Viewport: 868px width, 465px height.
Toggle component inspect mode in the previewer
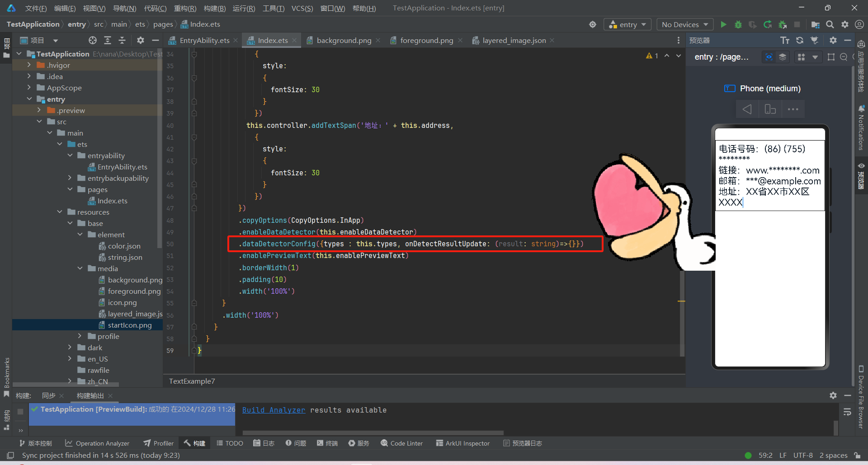click(768, 57)
